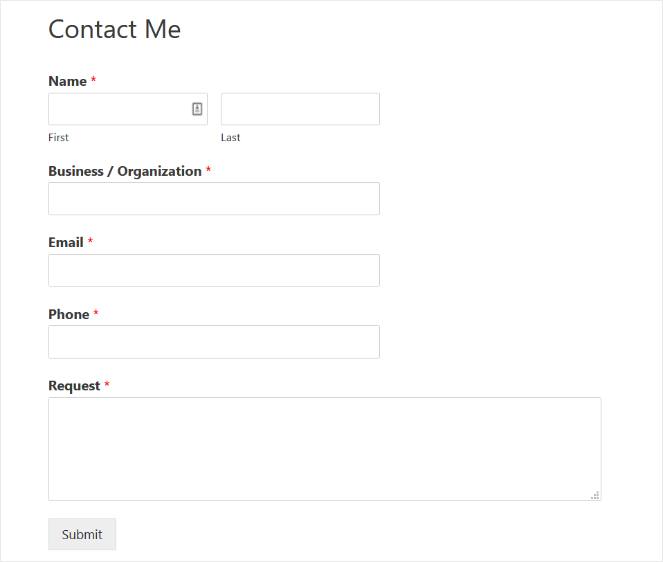Click the red asterisk beside Name
This screenshot has width=663, height=562.
(x=94, y=81)
